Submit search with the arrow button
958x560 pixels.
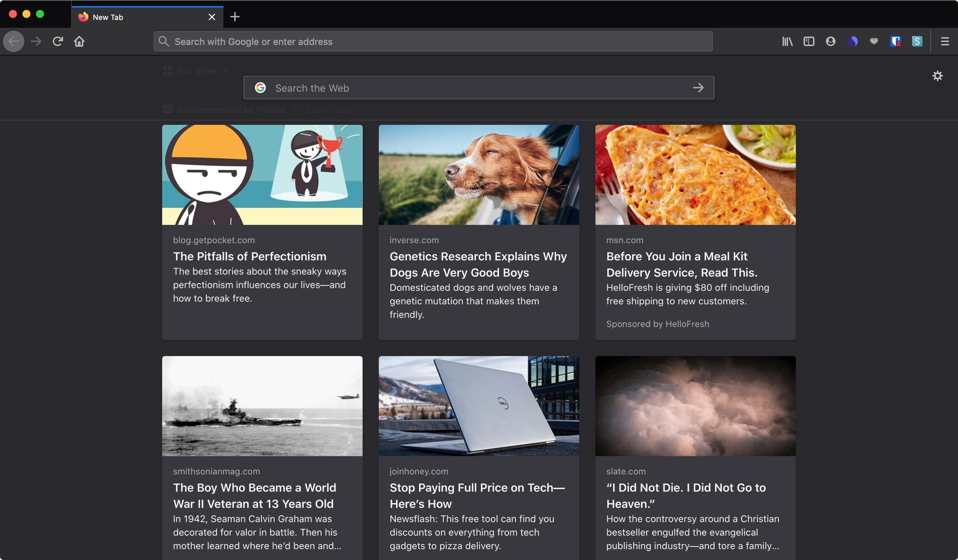(698, 88)
